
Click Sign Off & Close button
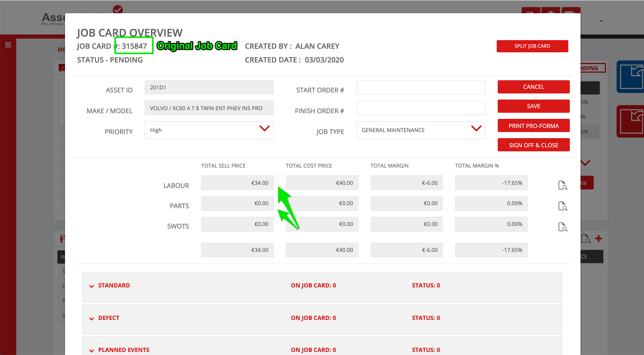[x=534, y=145]
